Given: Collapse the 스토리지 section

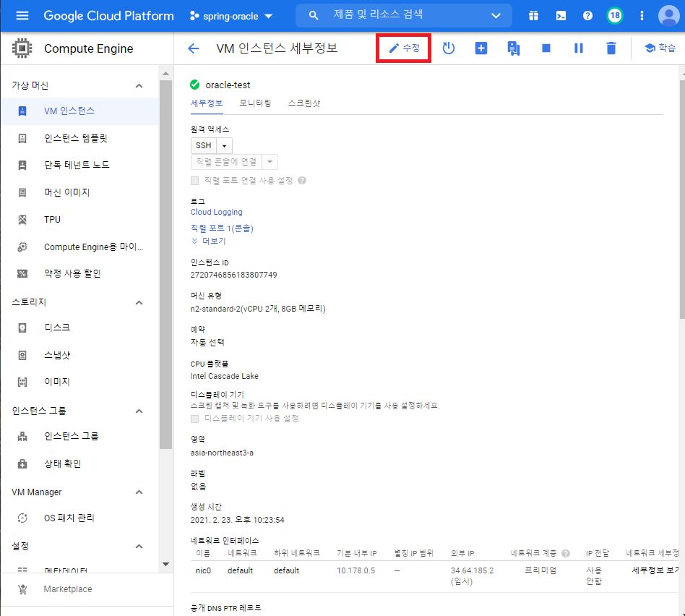Looking at the screenshot, I should click(139, 302).
